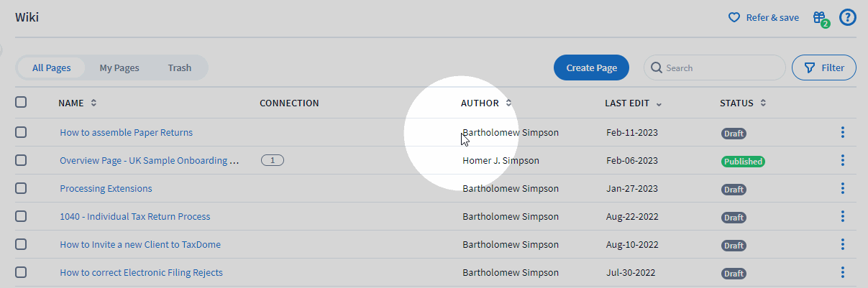The image size is (868, 288).
Task: Sort pages by Author column arrows
Action: (508, 103)
